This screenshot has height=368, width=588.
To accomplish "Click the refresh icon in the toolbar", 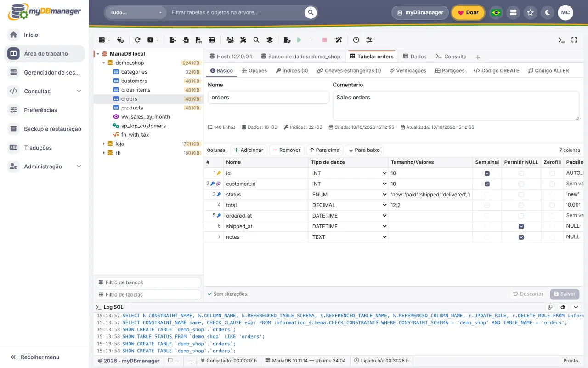I will point(137,40).
